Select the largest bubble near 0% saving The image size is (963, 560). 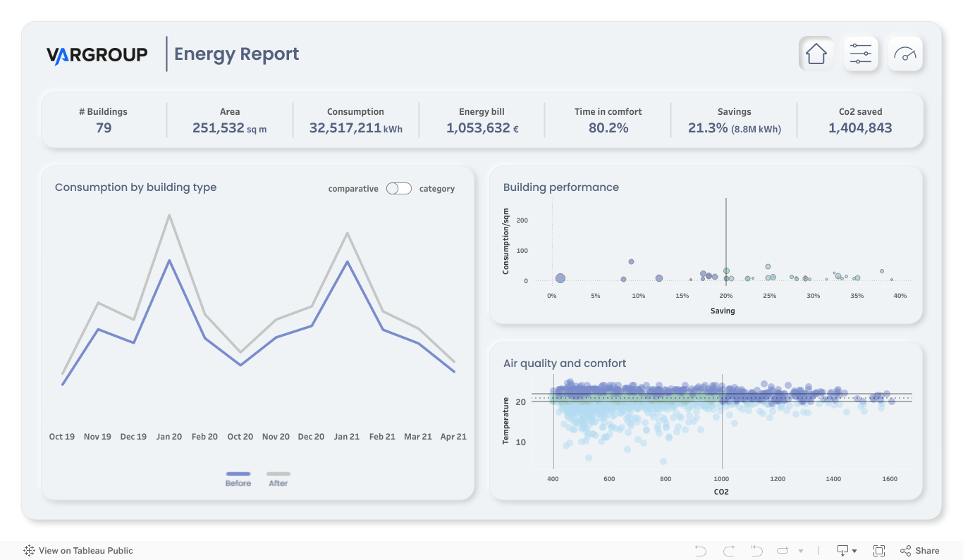[x=560, y=279]
